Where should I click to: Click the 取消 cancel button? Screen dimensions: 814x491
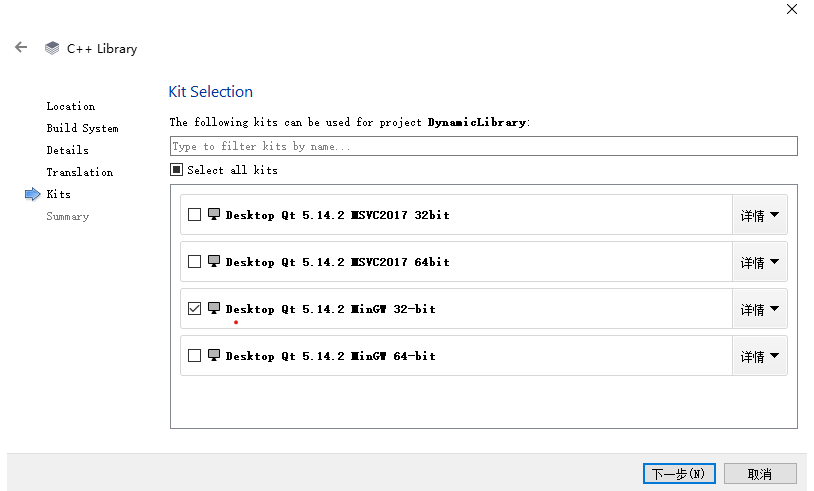(760, 473)
